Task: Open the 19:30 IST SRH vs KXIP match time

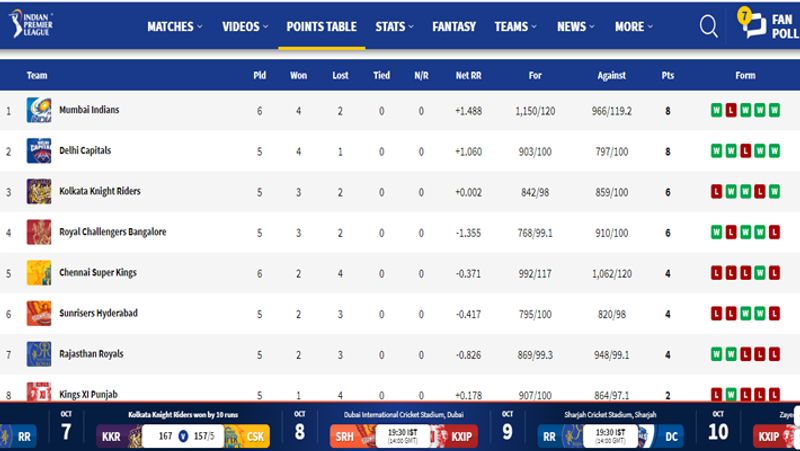Action: coord(403,436)
